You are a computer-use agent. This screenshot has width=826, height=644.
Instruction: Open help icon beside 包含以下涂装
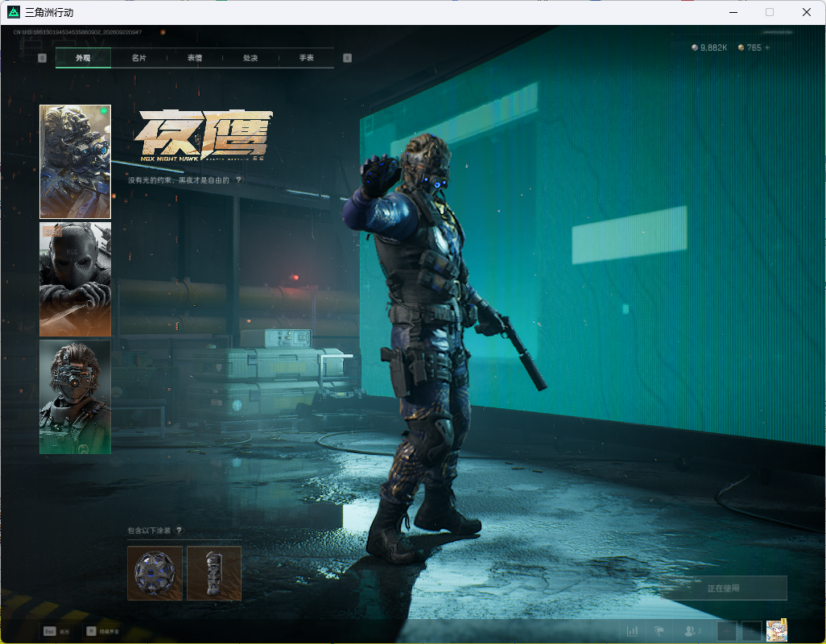pyautogui.click(x=179, y=530)
